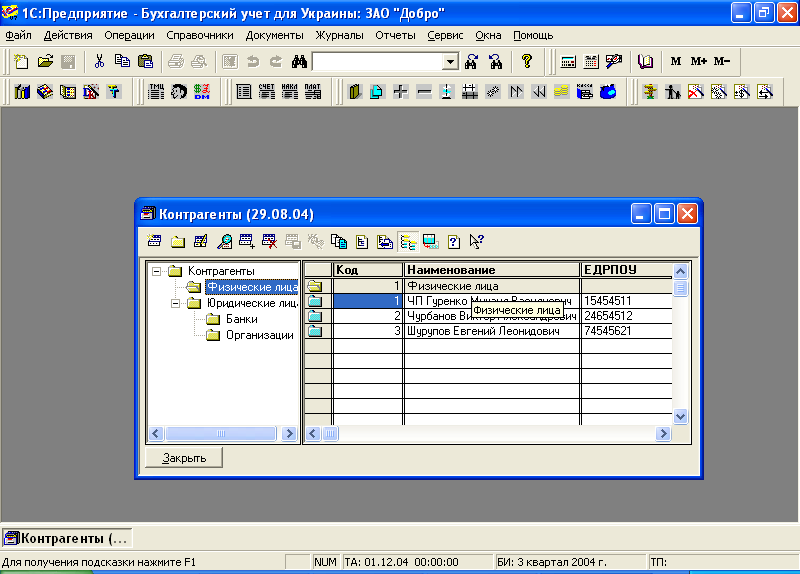Open the Файл menu
The height and width of the screenshot is (574, 800).
(18, 35)
